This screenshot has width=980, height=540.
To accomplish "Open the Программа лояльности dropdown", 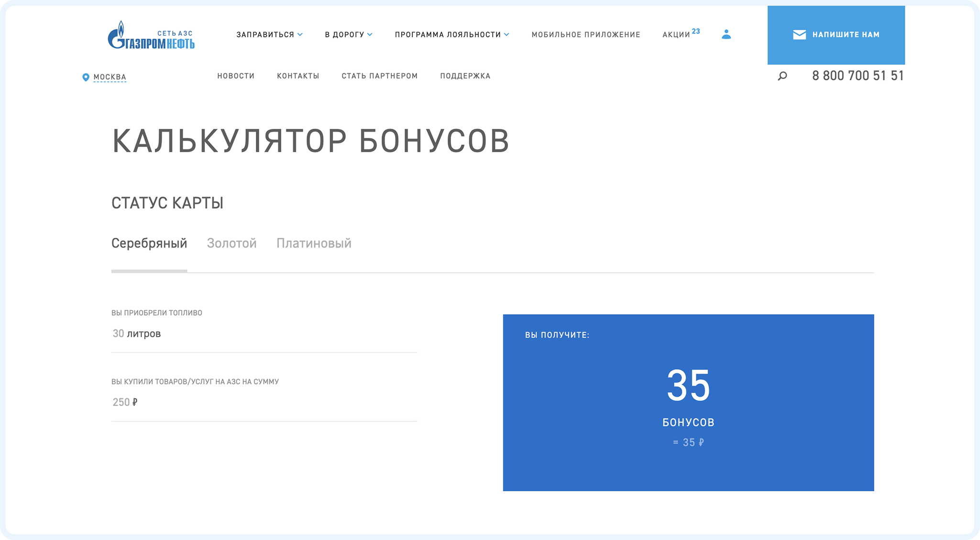I will [x=451, y=34].
